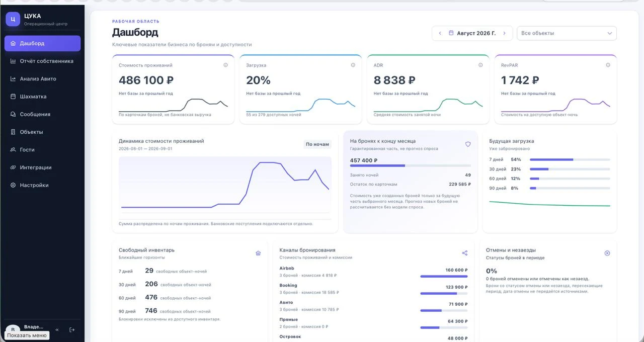Image resolution: width=644 pixels, height=342 pixels.
Task: Click the user avatar in sidebar footer
Action: pyautogui.click(x=13, y=329)
